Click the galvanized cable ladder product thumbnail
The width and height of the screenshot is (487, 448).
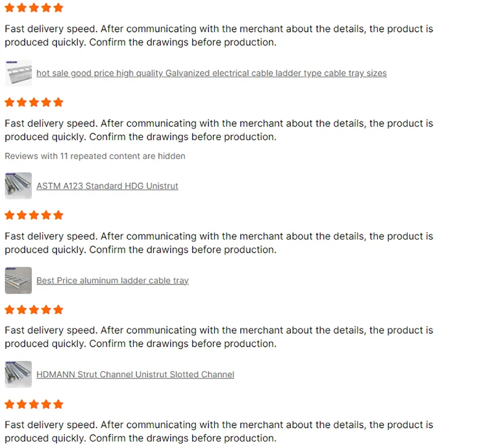point(18,73)
